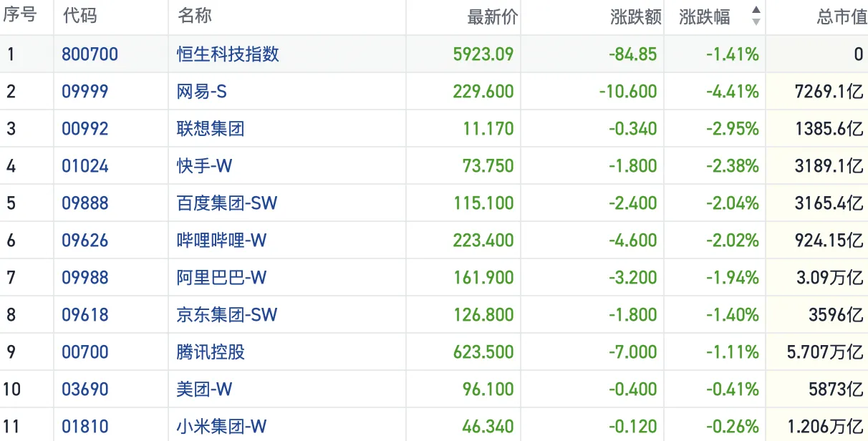Open the 京东集团-SW stock link
The width and height of the screenshot is (868, 441).
click(x=227, y=315)
